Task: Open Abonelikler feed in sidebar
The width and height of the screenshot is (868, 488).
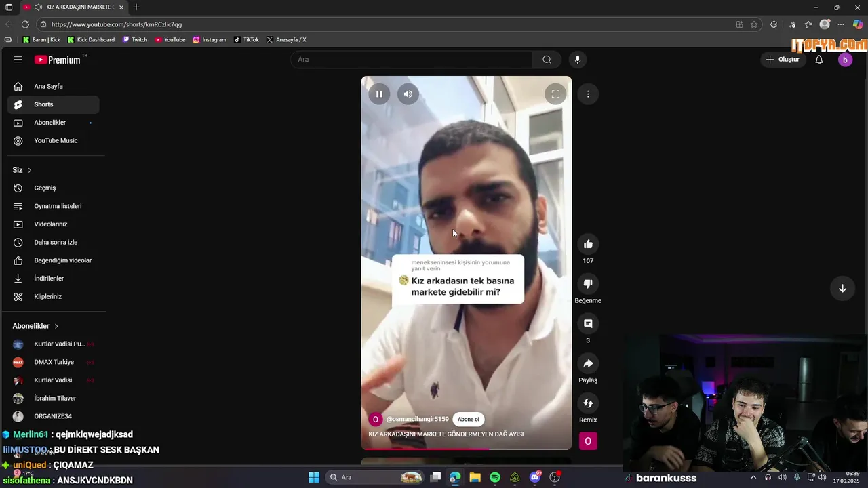Action: pos(54,123)
